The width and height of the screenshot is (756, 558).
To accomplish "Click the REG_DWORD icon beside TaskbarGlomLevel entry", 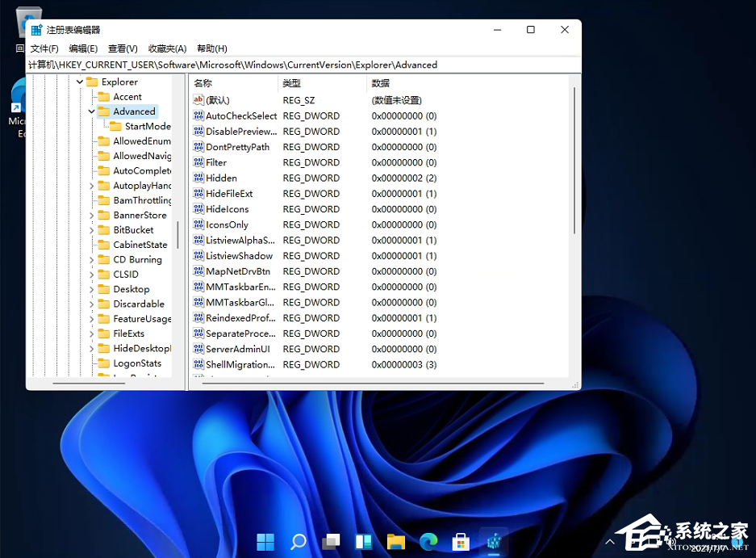I will [x=198, y=302].
